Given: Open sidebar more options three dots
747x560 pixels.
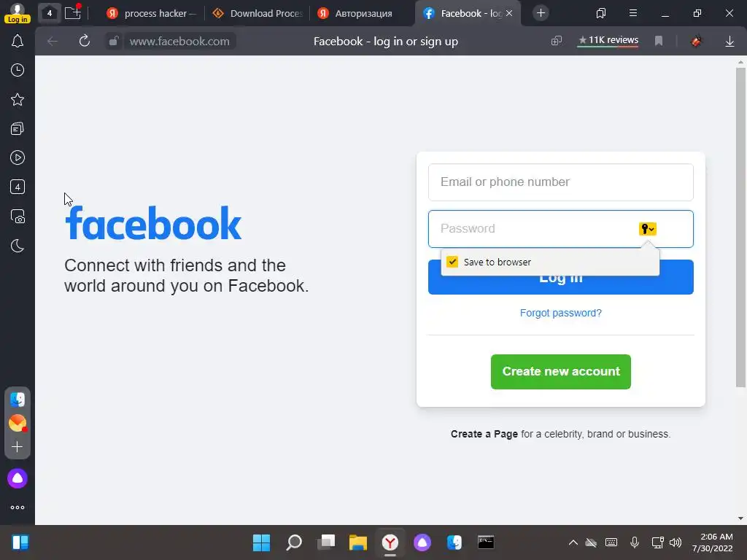Looking at the screenshot, I should coord(18,507).
